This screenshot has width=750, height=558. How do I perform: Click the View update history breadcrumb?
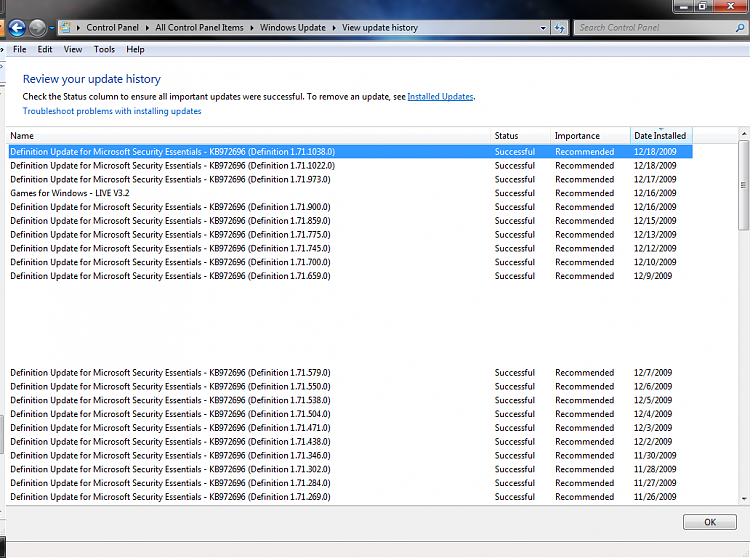click(x=380, y=28)
